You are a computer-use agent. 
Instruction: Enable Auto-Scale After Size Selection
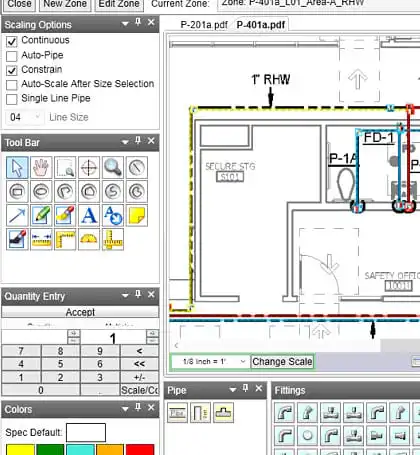coord(12,85)
